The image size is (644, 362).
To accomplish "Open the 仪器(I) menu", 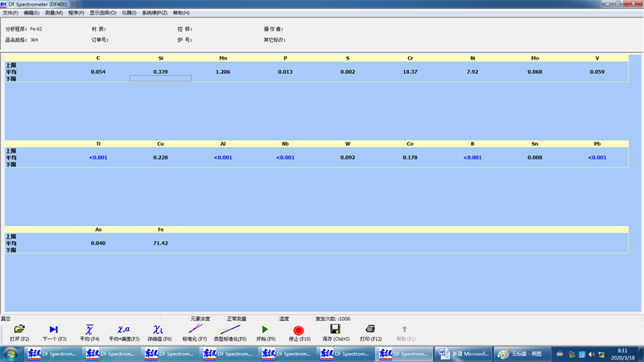I will (x=129, y=13).
